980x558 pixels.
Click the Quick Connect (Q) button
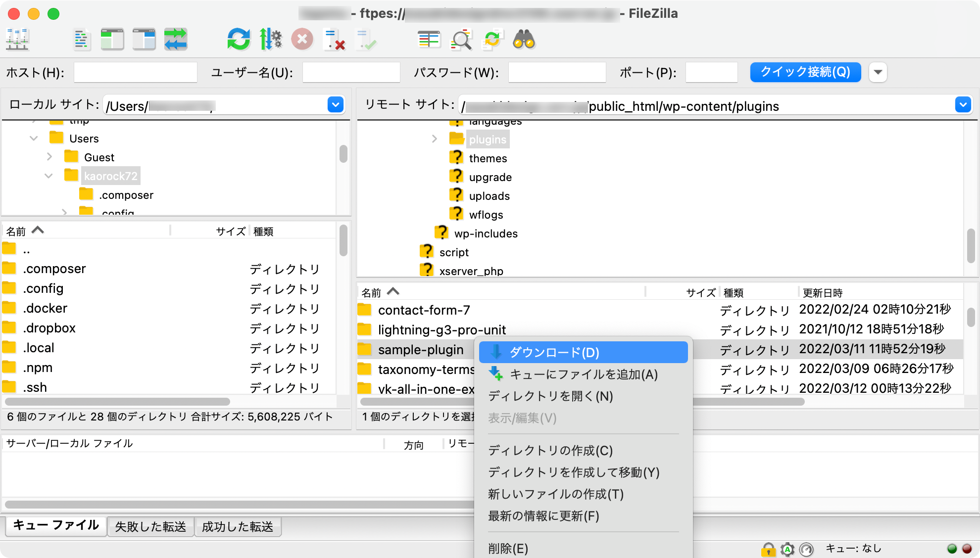click(805, 72)
